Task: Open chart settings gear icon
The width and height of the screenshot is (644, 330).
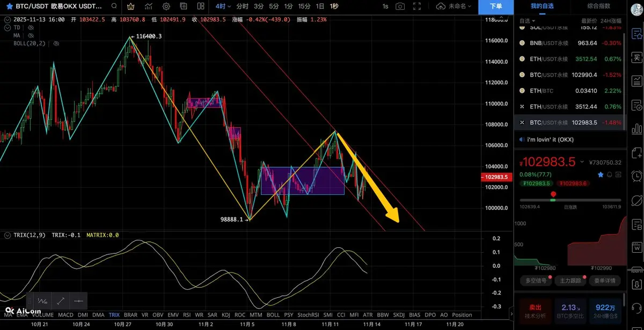Action: click(x=166, y=6)
